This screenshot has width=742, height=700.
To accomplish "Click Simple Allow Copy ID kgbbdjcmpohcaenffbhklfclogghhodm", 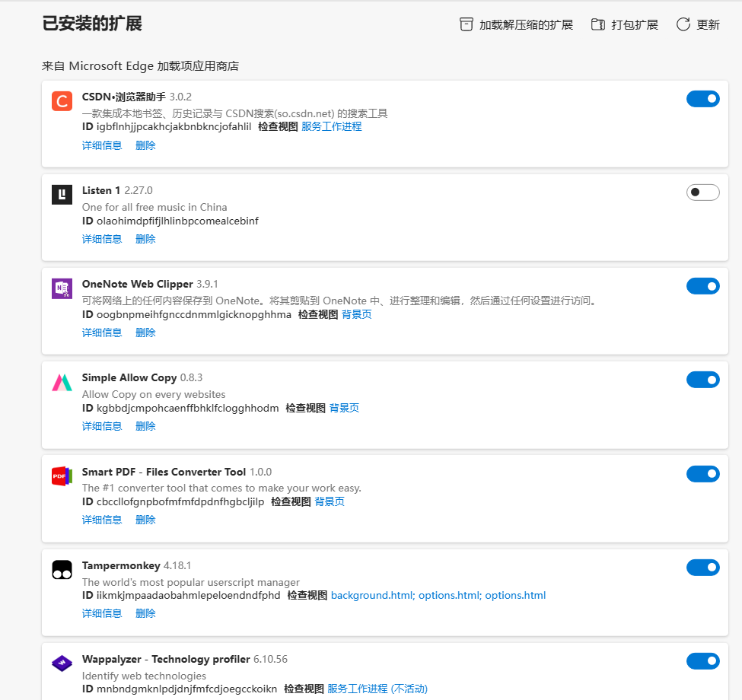I will coord(187,408).
